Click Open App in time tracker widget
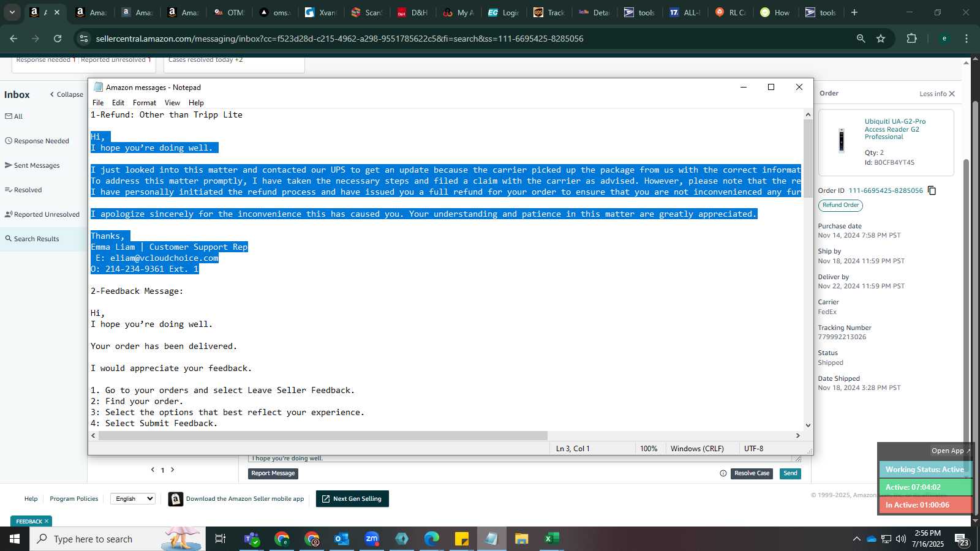Viewport: 980px width, 551px height. pyautogui.click(x=951, y=451)
